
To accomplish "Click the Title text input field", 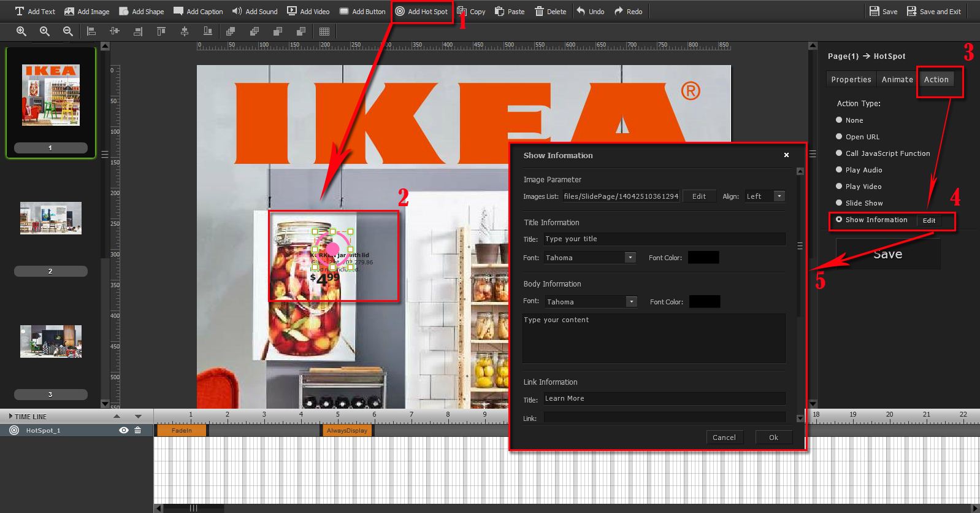I will (664, 239).
